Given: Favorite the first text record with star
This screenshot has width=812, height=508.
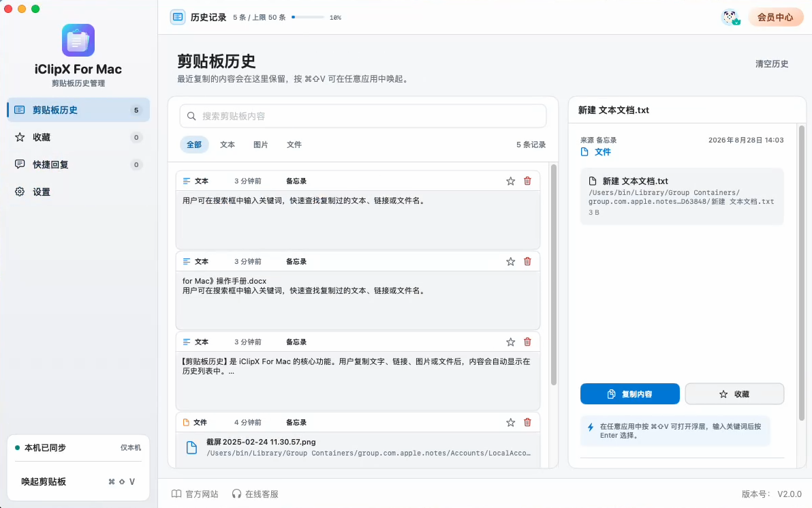Looking at the screenshot, I should 511,181.
